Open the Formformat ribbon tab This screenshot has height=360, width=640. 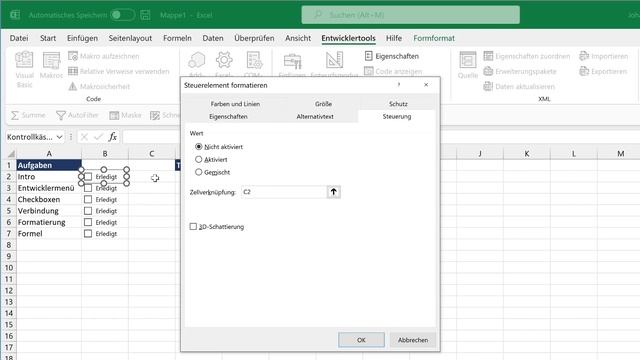point(434,38)
